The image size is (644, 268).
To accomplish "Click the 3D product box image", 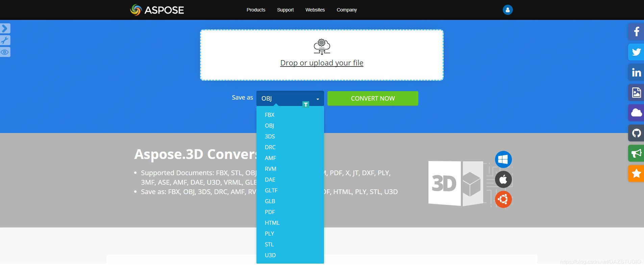I will point(456,183).
